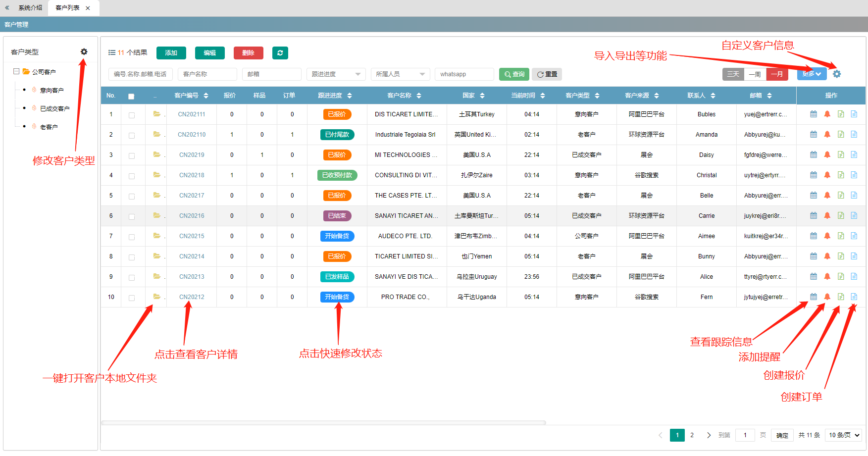
Task: Switch to the 系统介绍 tab
Action: (x=30, y=8)
